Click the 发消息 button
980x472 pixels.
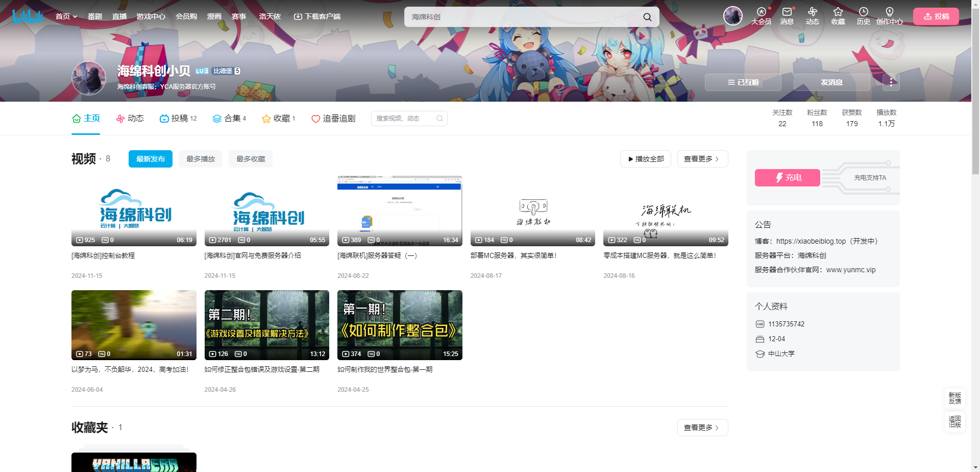coord(832,82)
